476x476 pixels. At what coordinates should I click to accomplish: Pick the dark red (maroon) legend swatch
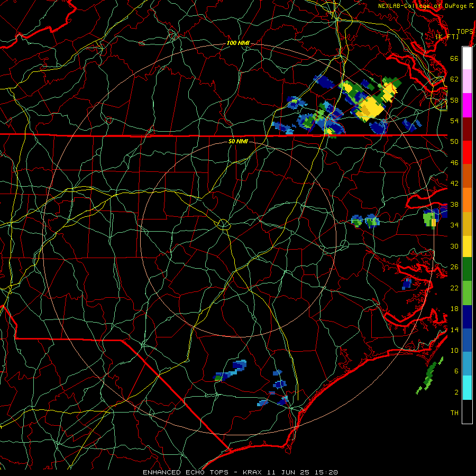[x=467, y=129]
